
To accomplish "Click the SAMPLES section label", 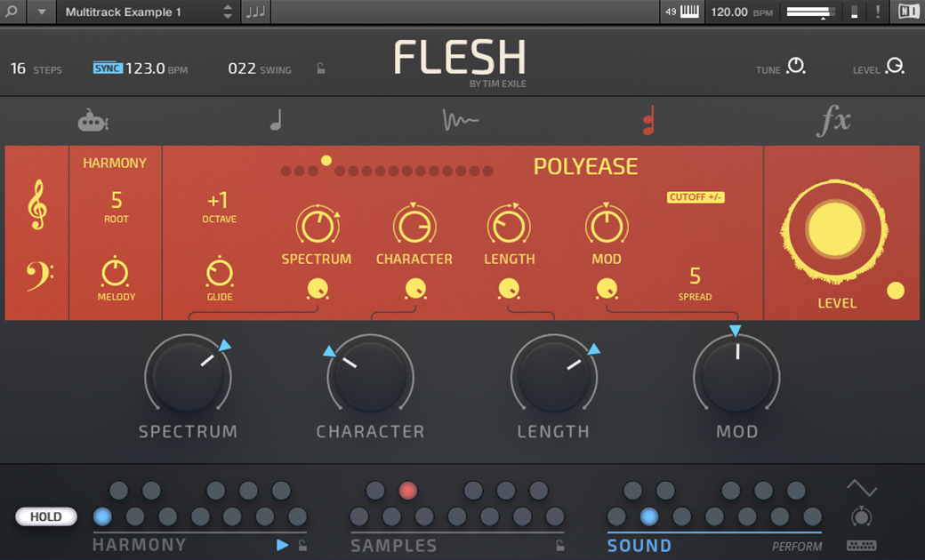I will point(394,546).
